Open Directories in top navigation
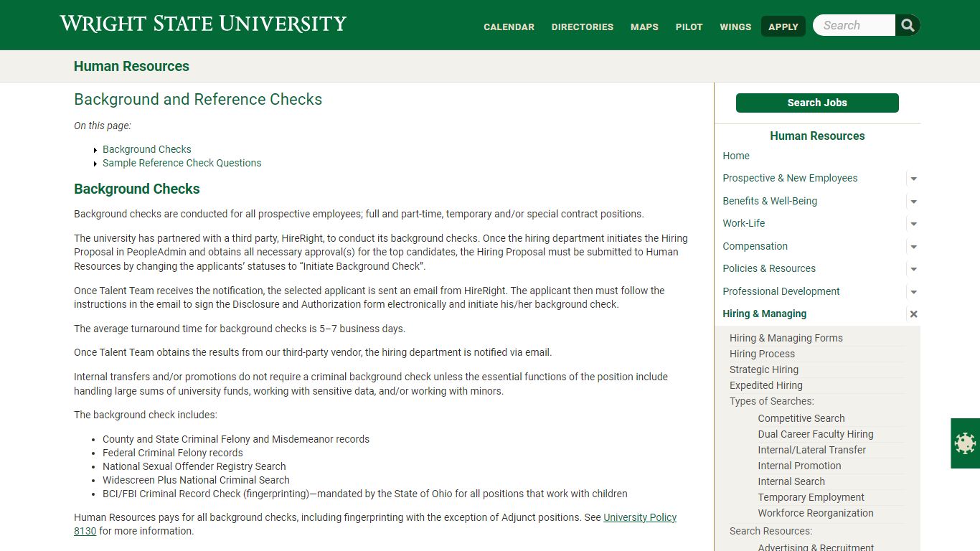Viewport: 980px width, 551px height. click(583, 27)
